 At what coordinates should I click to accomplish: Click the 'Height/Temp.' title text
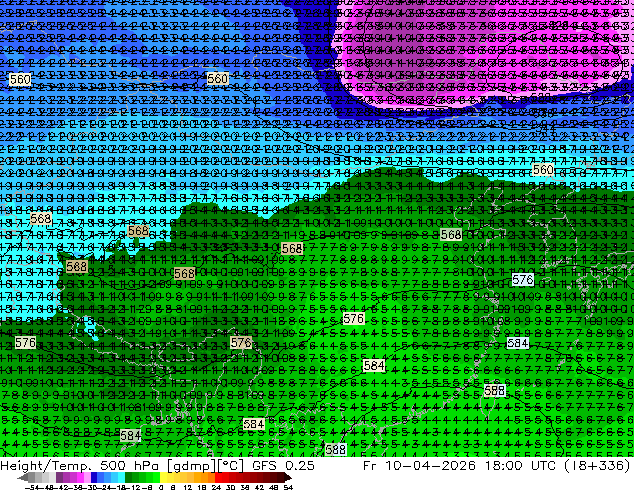46,465
